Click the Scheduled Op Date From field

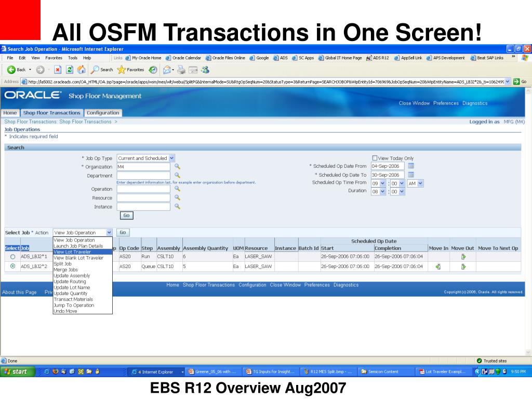[x=388, y=166]
